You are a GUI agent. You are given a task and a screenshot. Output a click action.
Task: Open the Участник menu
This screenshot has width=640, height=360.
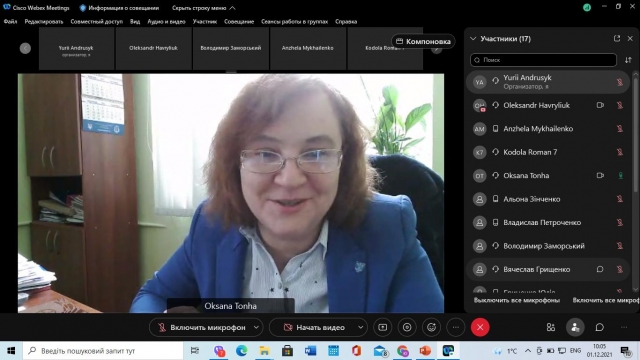[204, 22]
